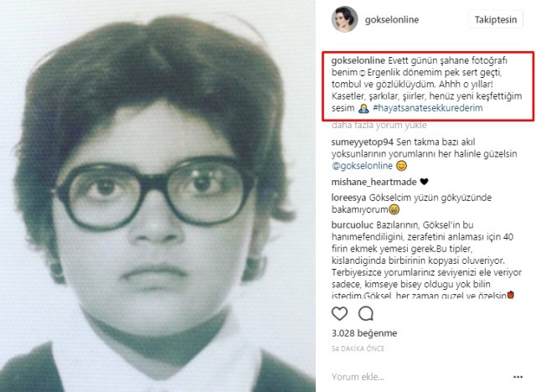The image size is (536, 392).
Task: Click gokselonline name in the caption
Action: point(358,60)
